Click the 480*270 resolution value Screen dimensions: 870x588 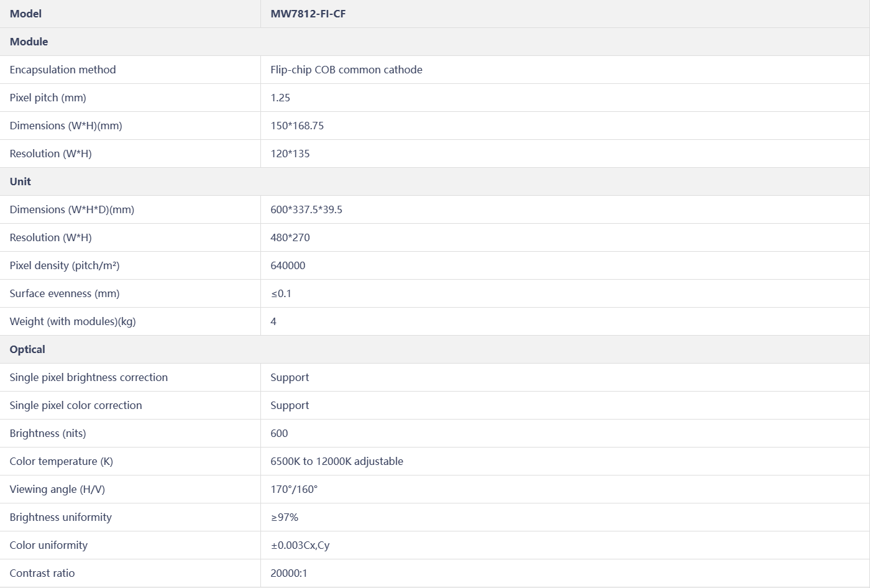pos(290,237)
